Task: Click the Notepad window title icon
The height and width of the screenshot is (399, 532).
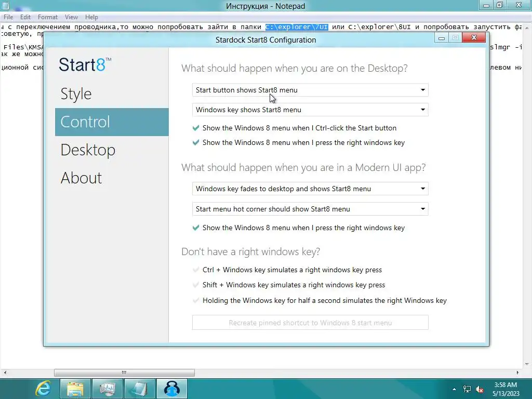Action: (5, 5)
